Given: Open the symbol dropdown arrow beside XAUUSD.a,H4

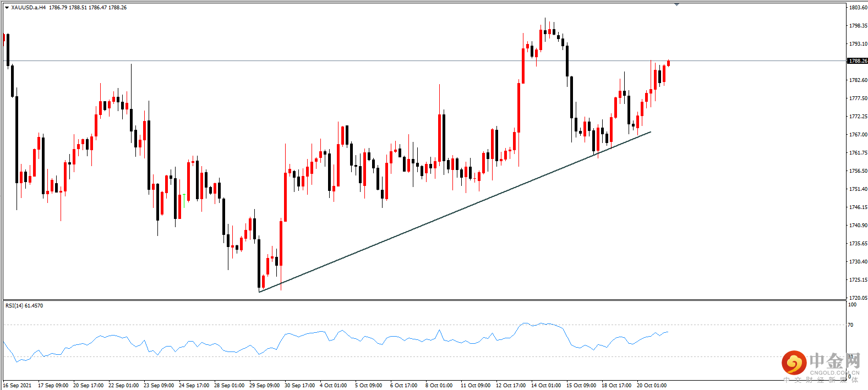Looking at the screenshot, I should pyautogui.click(x=7, y=8).
